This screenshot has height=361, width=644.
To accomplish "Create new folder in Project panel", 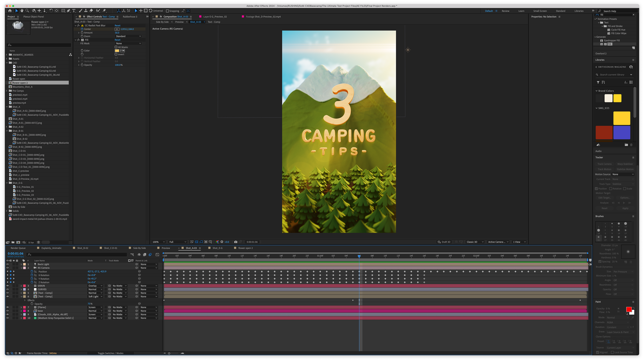I will pos(13,242).
